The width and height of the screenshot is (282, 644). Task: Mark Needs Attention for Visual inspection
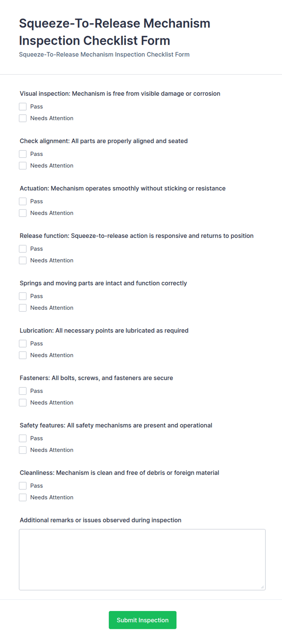tap(23, 118)
